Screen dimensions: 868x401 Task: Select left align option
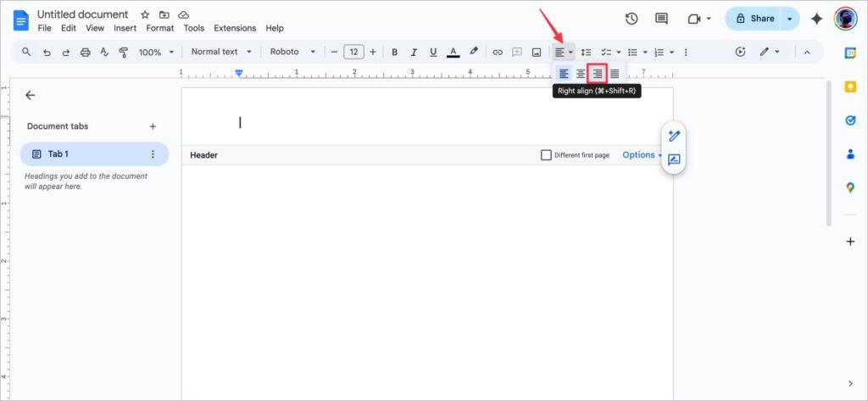(564, 73)
